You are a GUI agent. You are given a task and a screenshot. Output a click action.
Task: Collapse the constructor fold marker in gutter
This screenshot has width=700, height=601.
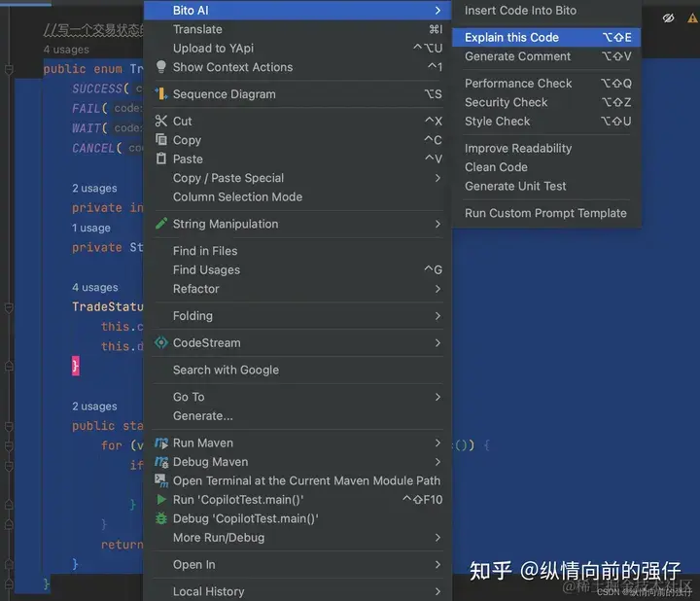click(x=9, y=307)
